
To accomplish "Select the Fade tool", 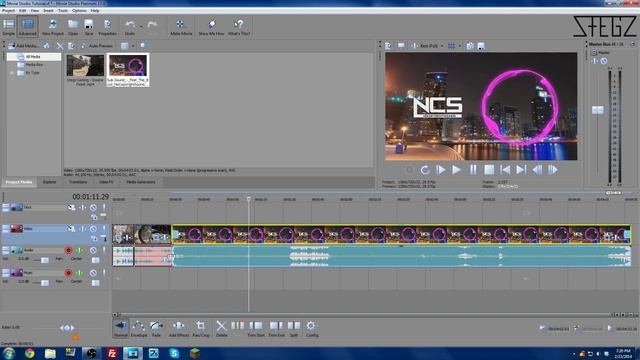I will tap(156, 329).
